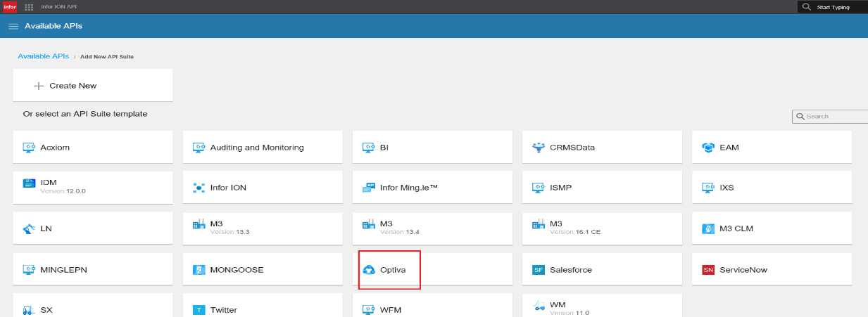
Task: Click the LN label
Action: [x=46, y=228]
